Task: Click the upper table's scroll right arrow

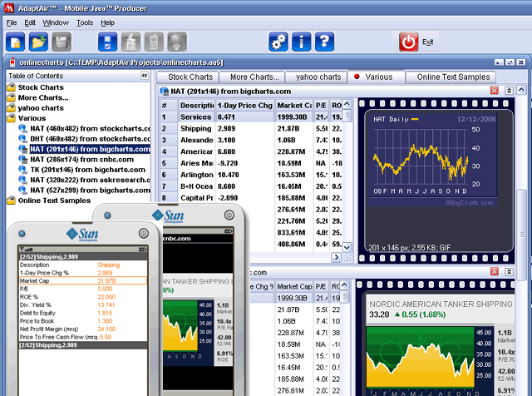Action: point(336,257)
